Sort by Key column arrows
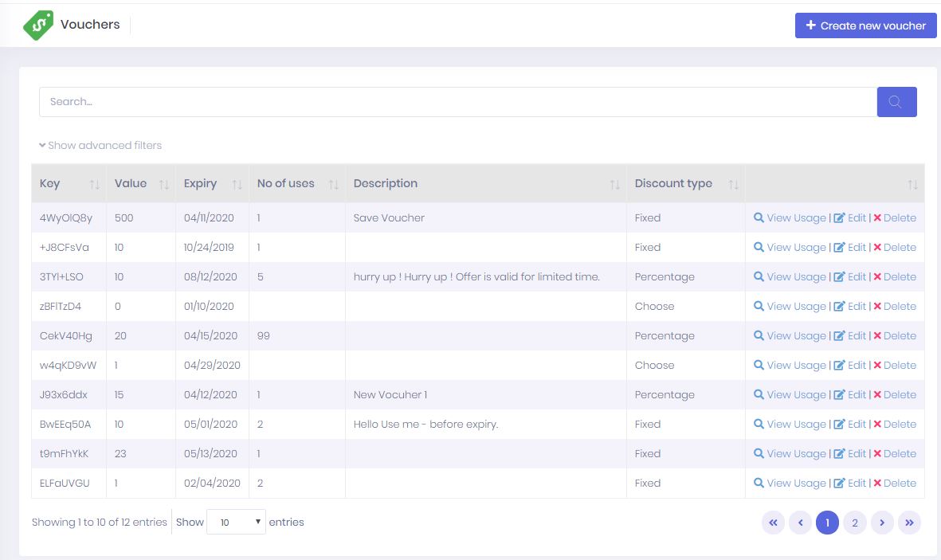Image resolution: width=941 pixels, height=560 pixels. pos(95,184)
